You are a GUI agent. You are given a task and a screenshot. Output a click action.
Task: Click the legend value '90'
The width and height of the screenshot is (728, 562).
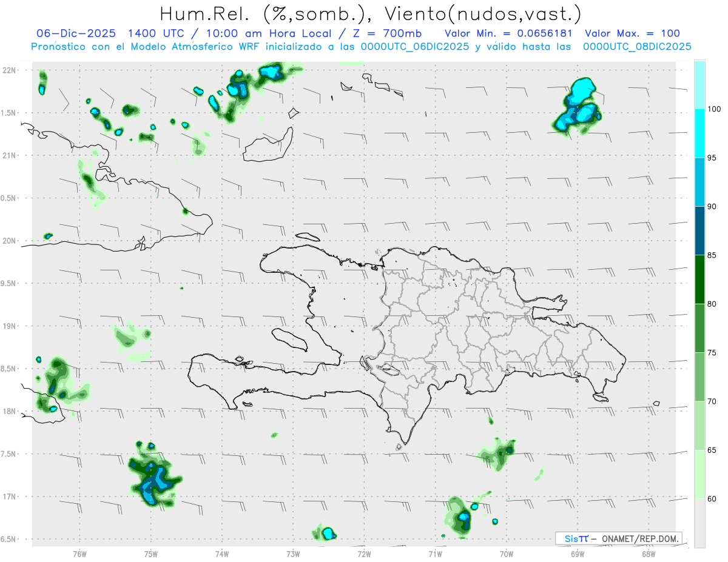(713, 207)
